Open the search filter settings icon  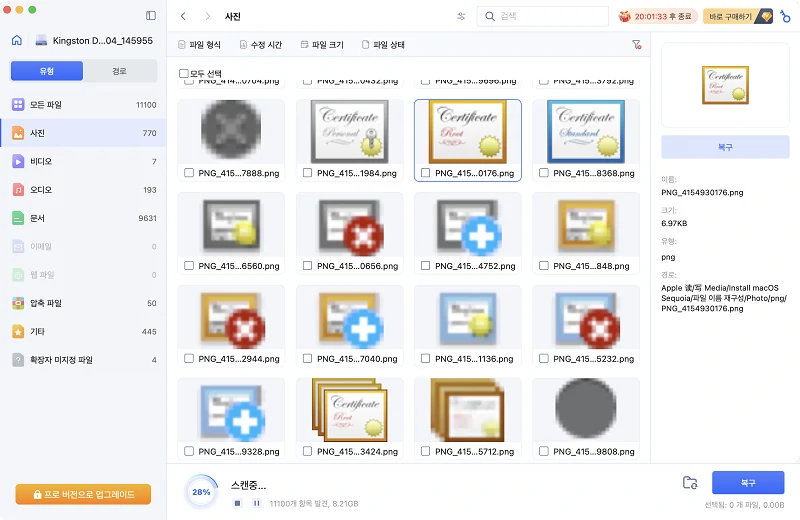(461, 16)
